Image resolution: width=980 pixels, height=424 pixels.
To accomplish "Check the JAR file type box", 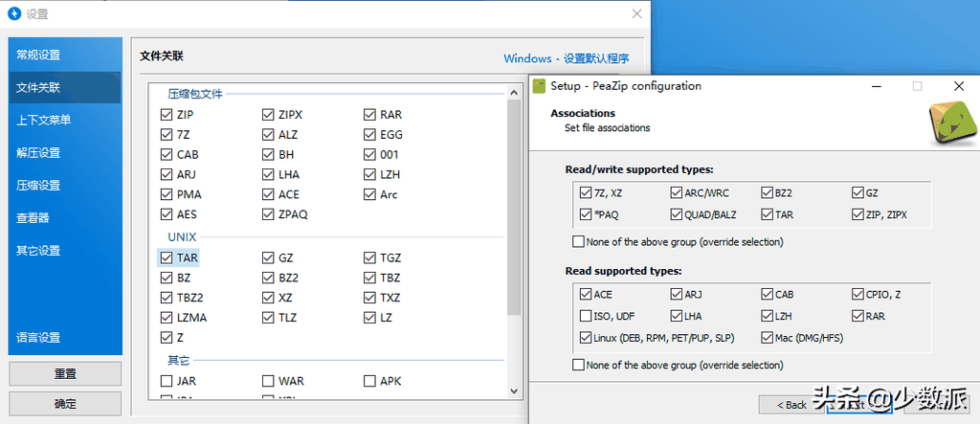I will [167, 381].
